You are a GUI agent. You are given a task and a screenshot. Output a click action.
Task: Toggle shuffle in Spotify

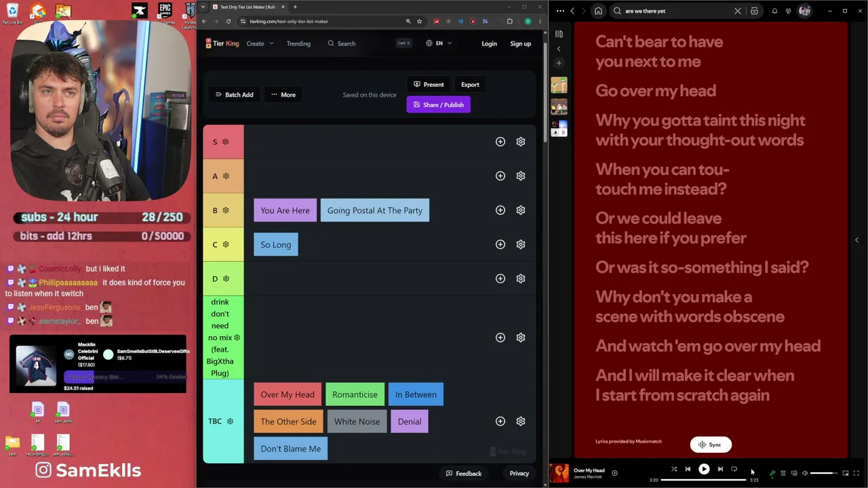coord(674,469)
